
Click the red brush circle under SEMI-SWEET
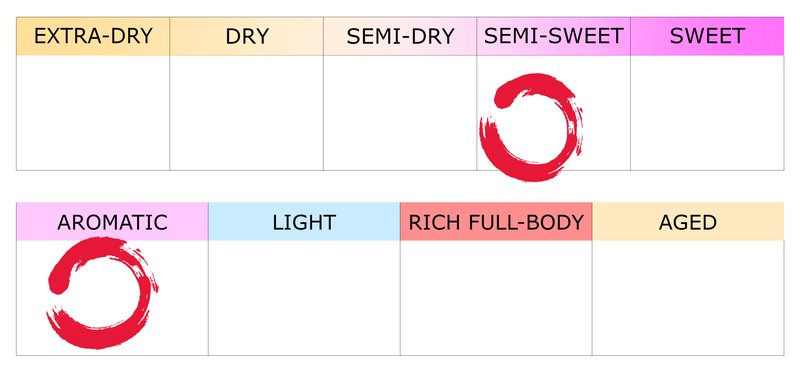point(531,127)
